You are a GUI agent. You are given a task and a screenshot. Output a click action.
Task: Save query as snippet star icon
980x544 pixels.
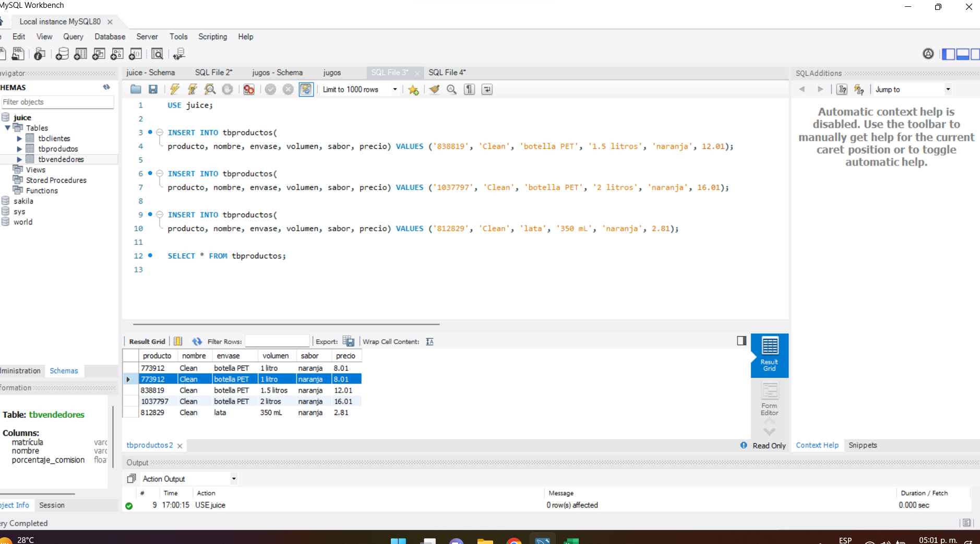click(413, 89)
